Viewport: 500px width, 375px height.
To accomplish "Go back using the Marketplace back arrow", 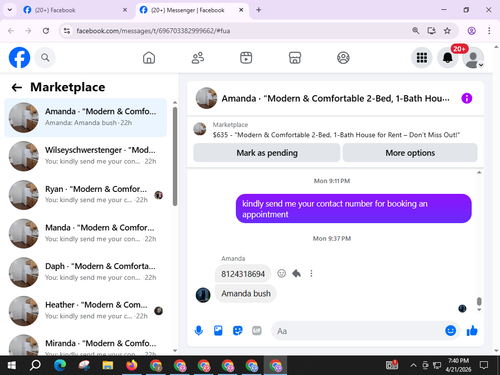I will [x=17, y=87].
